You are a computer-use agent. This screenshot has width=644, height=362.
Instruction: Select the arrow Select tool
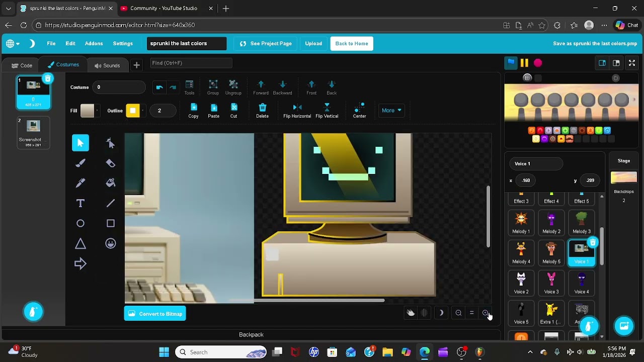[80, 143]
